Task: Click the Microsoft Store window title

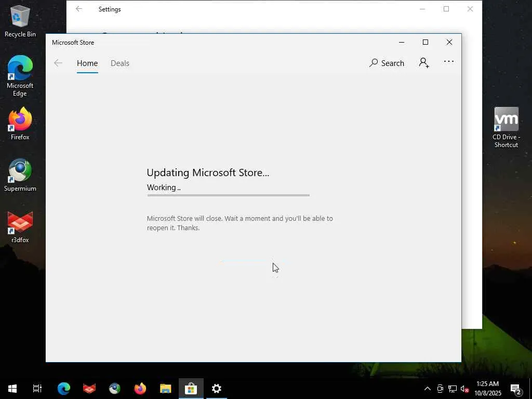Action: point(73,43)
